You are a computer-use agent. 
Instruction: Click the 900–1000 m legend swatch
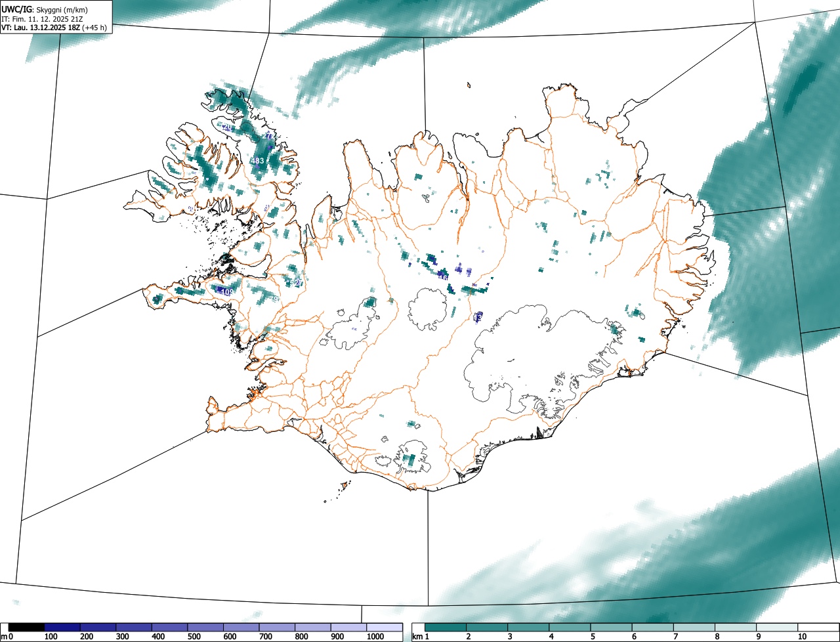point(348,627)
